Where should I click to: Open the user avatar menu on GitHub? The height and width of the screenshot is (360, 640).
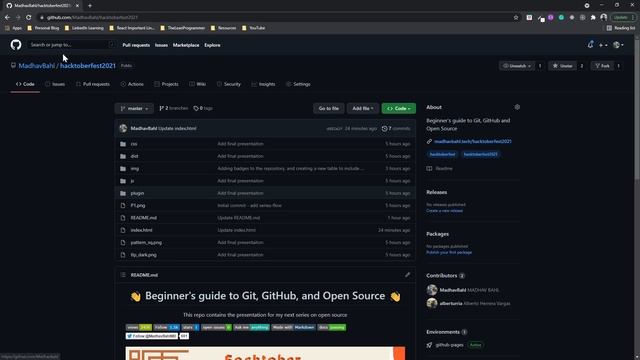point(618,45)
